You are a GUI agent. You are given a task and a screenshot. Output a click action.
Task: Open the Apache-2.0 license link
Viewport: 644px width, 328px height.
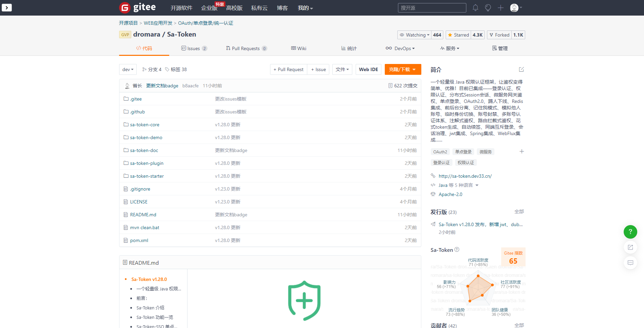(450, 194)
